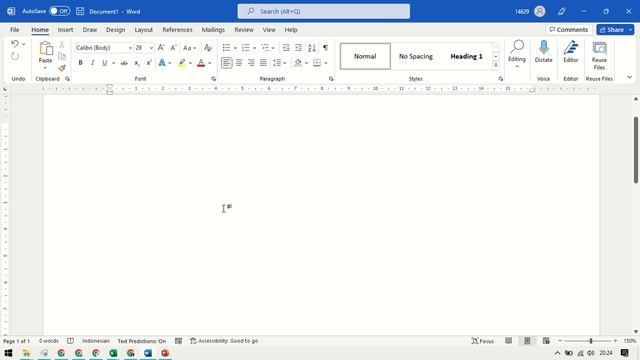Apply the yellow text highlight color

182,63
